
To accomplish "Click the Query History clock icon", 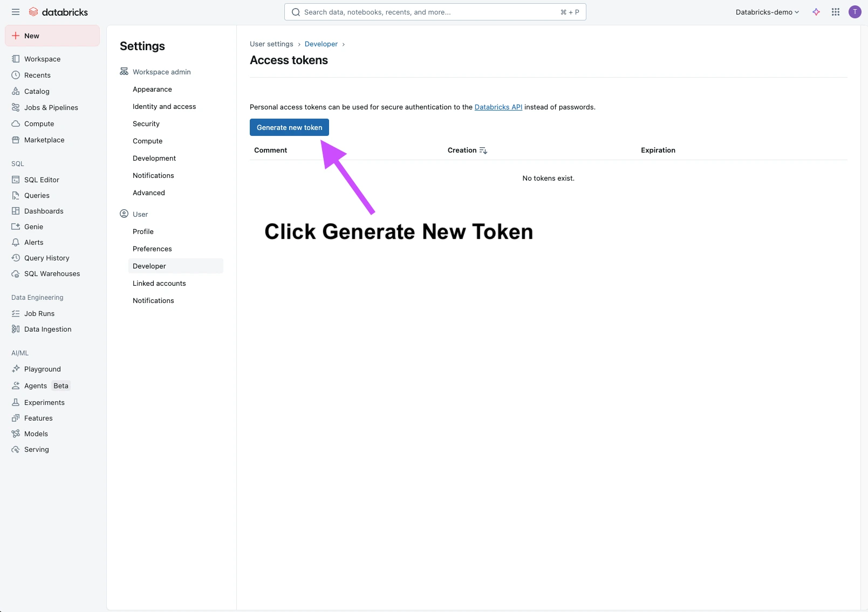I will click(16, 258).
